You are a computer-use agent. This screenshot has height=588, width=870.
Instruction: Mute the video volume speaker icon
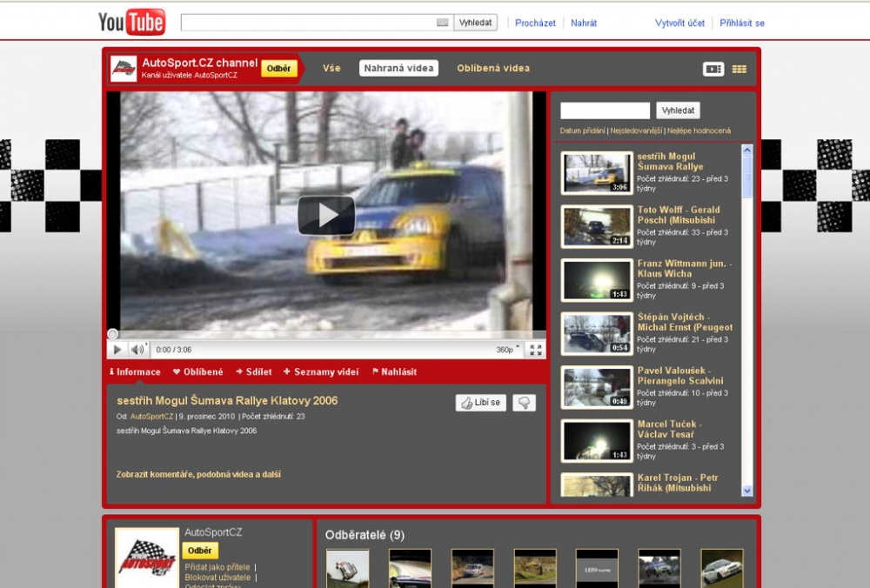[x=137, y=350]
